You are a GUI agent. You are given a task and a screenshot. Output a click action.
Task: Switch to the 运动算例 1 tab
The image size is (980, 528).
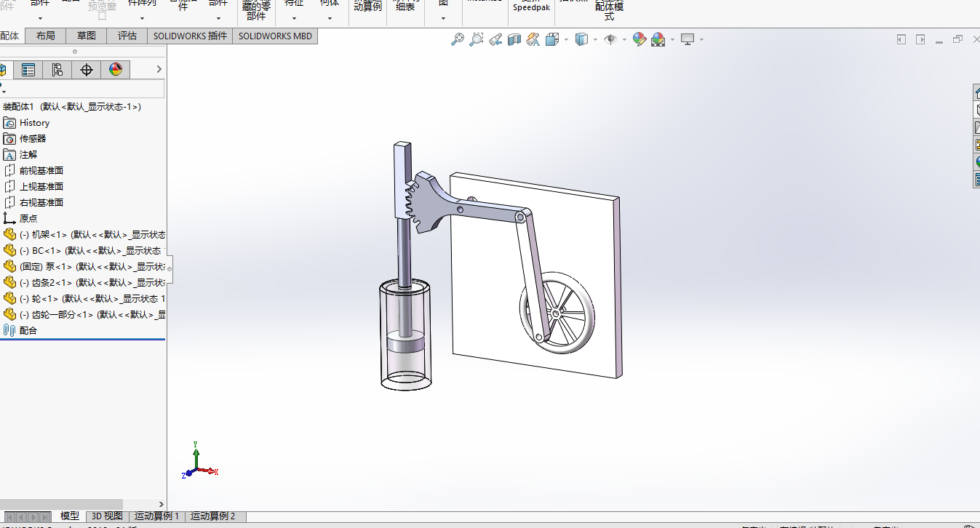click(x=156, y=516)
